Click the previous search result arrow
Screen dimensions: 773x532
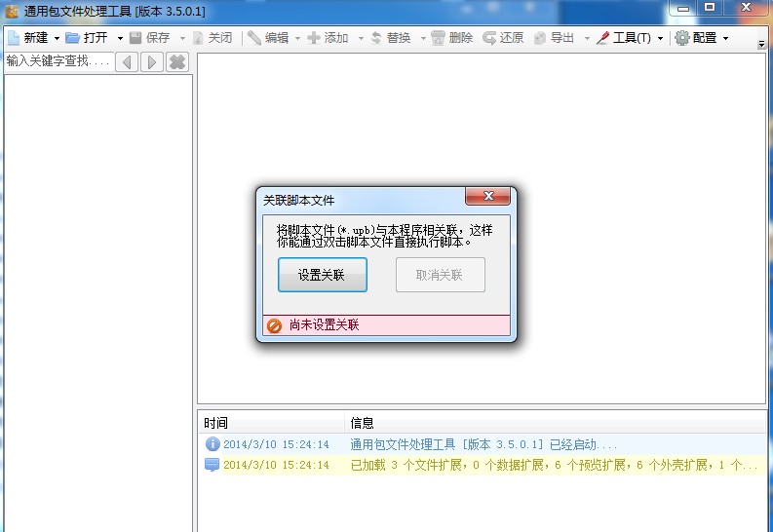point(127,62)
